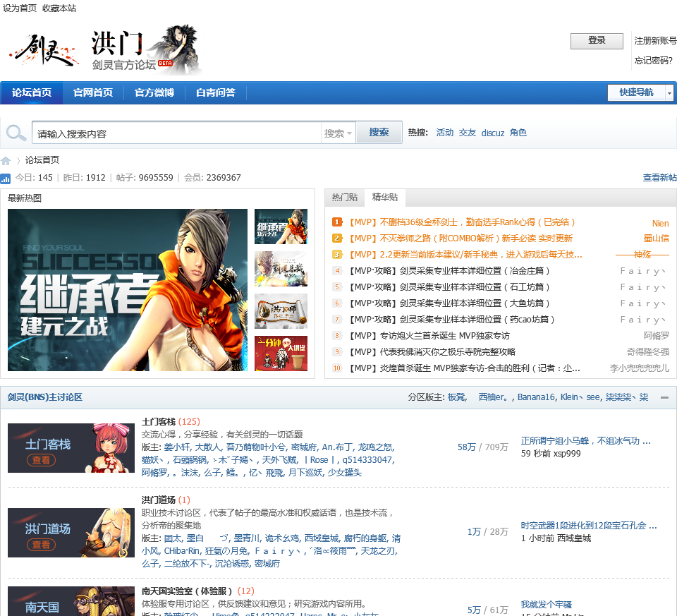Click the 剑灵 logo image
This screenshot has height=616, width=677.
45,51
